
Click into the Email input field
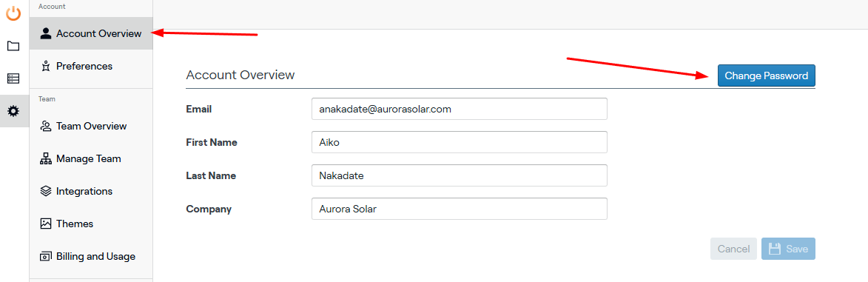click(x=460, y=109)
